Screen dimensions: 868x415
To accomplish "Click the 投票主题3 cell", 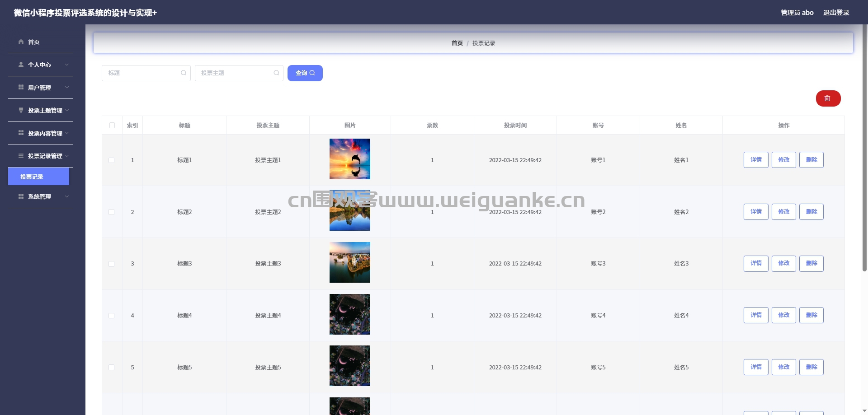I will click(268, 263).
